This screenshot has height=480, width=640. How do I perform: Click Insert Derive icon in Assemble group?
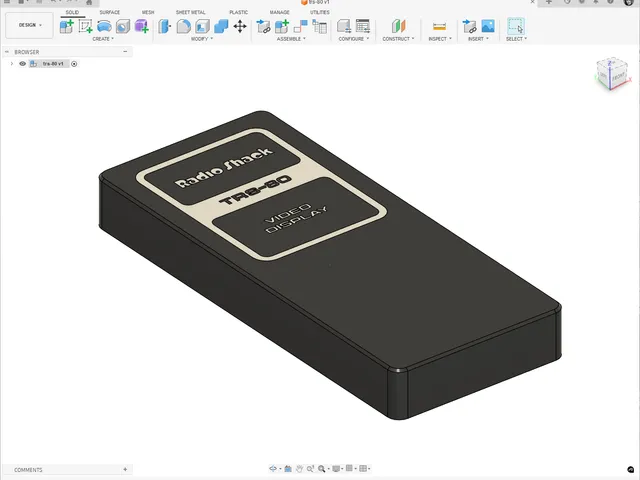tap(263, 27)
